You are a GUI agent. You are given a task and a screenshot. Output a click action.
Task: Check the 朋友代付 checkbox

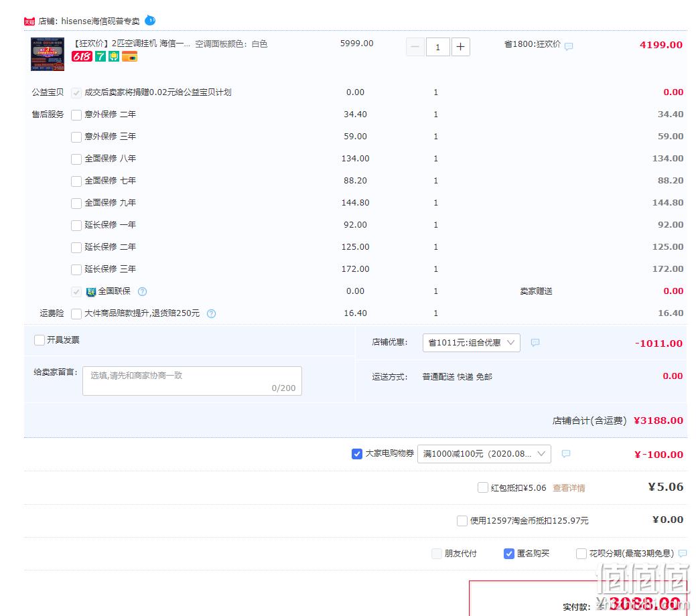pos(437,554)
